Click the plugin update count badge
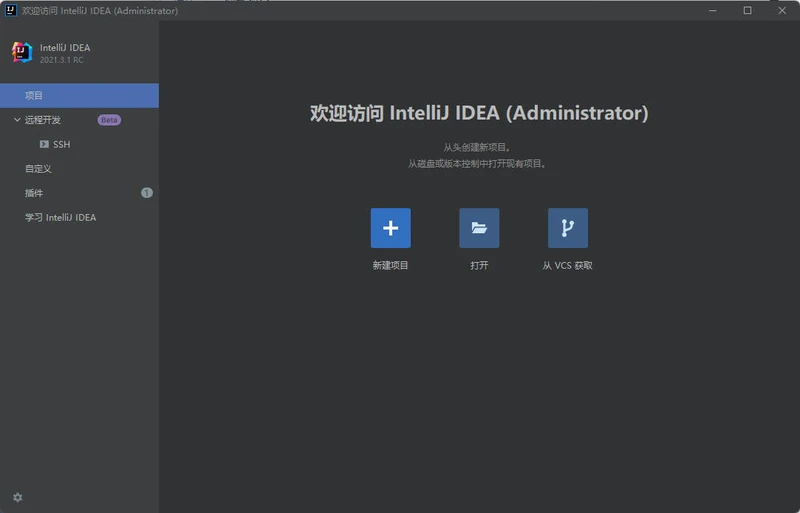The width and height of the screenshot is (800, 513). point(147,193)
